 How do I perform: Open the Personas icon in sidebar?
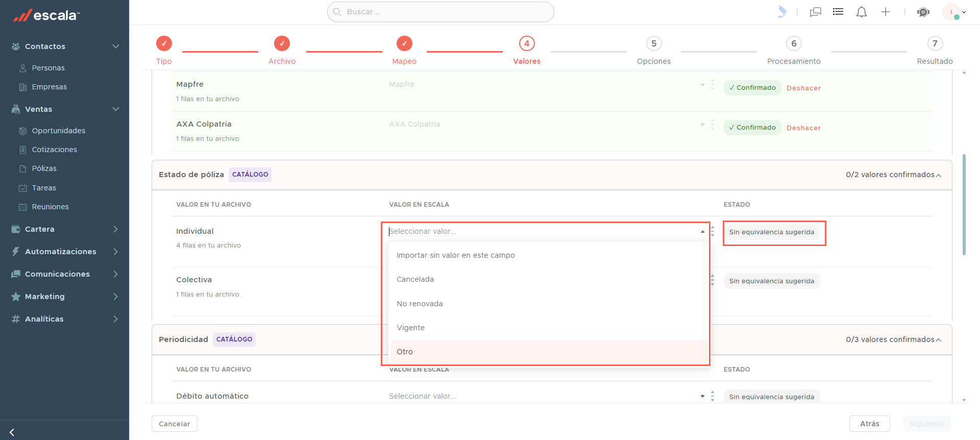(x=23, y=68)
